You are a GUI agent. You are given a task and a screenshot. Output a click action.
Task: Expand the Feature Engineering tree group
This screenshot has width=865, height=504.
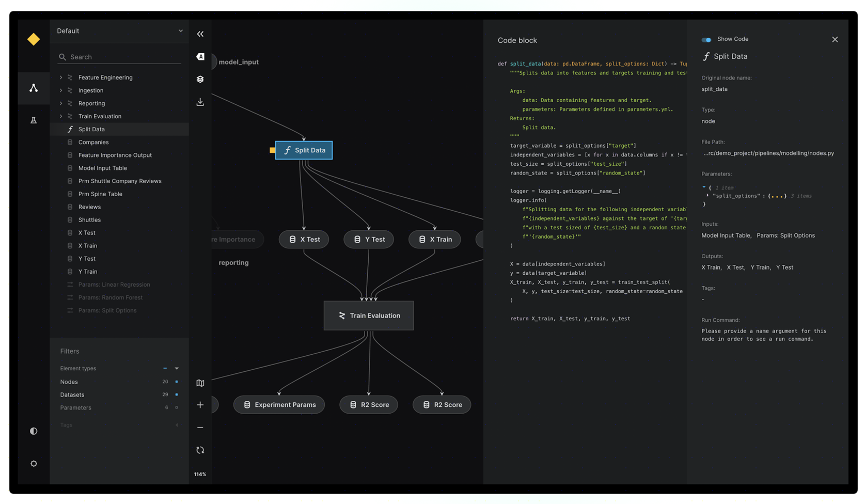(61, 77)
